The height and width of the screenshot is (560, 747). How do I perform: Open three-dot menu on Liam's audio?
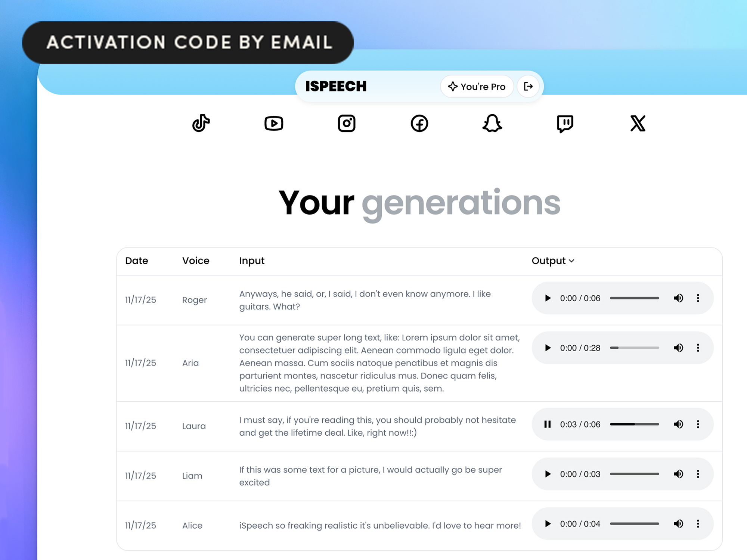coord(698,474)
